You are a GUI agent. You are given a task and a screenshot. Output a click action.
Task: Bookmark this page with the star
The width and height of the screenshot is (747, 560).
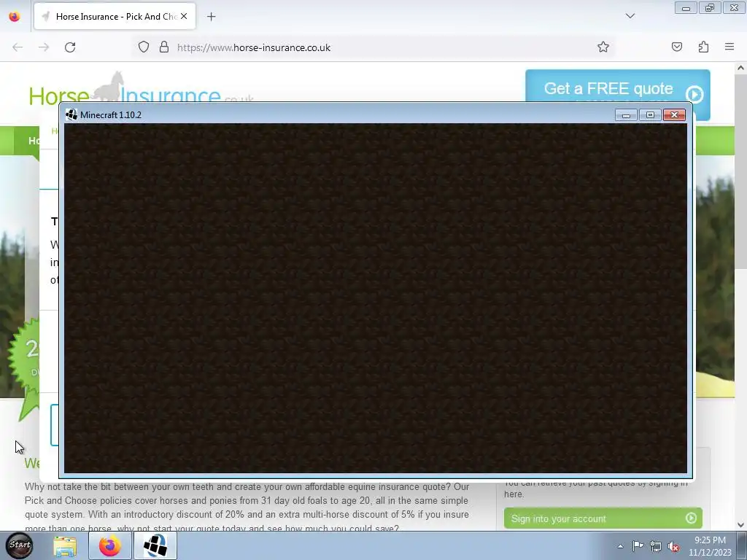tap(603, 47)
